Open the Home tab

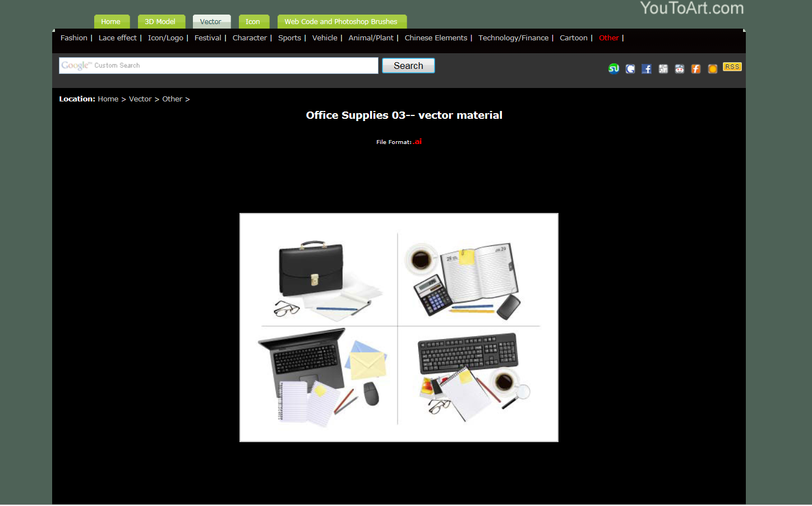[x=112, y=21]
